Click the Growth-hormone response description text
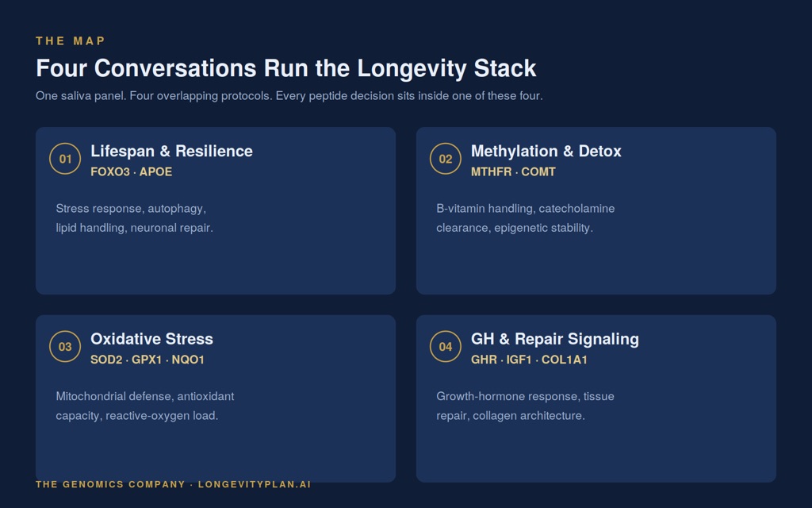The width and height of the screenshot is (812, 508). [x=525, y=406]
